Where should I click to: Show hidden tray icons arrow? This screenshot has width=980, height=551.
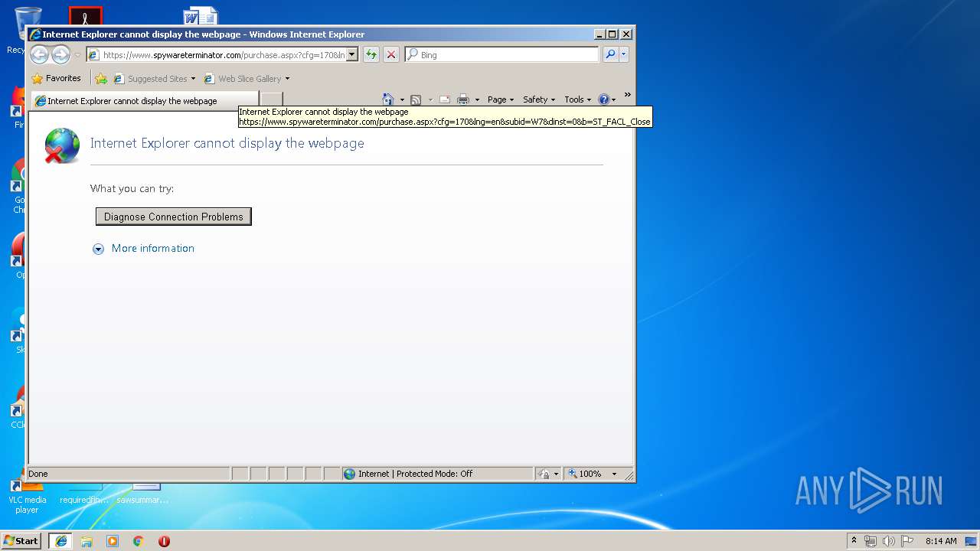point(854,541)
